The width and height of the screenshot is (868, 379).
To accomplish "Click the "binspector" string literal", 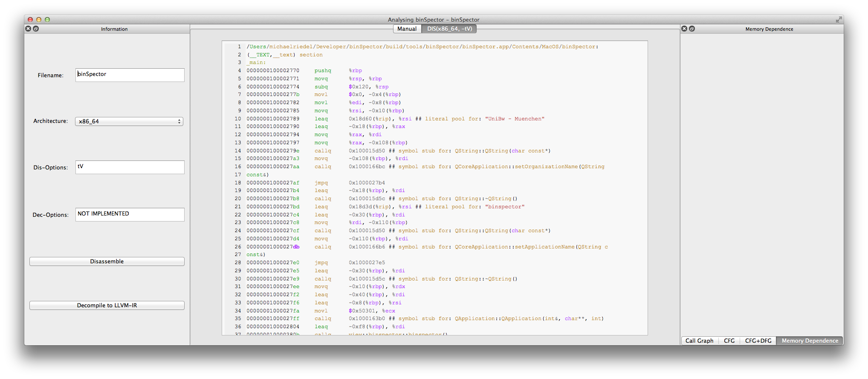I will click(505, 207).
